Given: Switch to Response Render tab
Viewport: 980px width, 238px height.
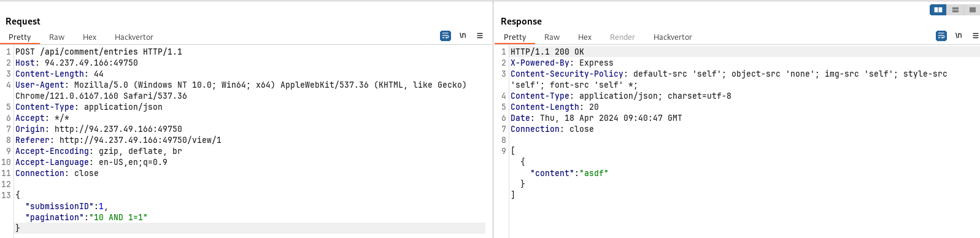Looking at the screenshot, I should pos(622,37).
